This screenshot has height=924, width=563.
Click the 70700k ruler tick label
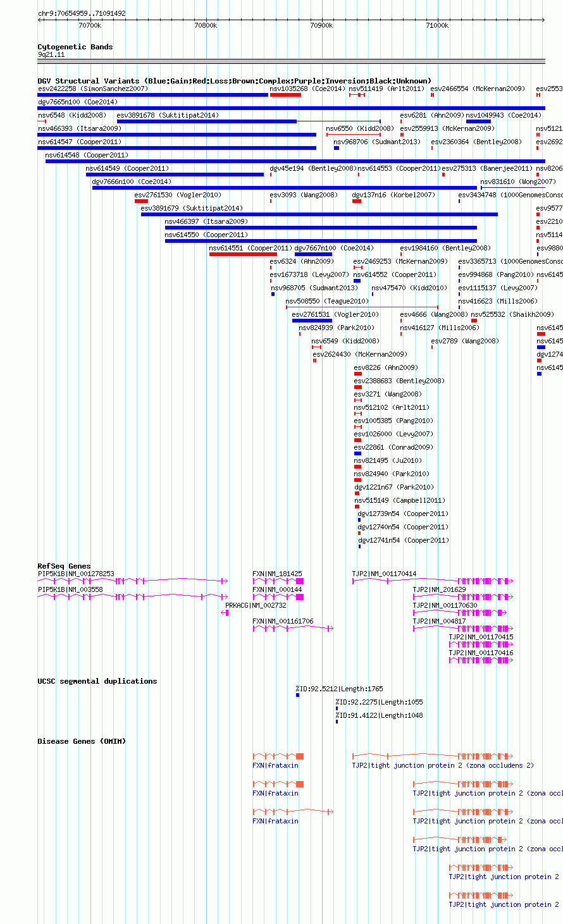tap(90, 26)
